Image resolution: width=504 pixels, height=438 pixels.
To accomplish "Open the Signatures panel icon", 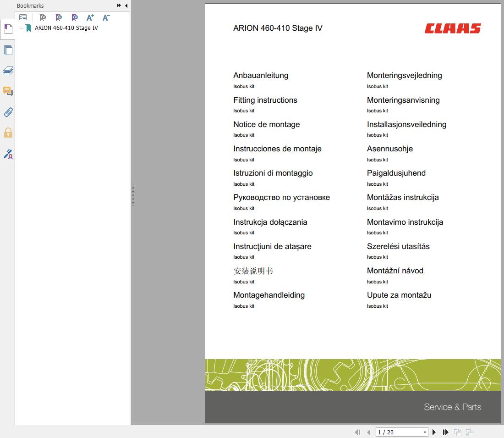I will click(x=8, y=154).
